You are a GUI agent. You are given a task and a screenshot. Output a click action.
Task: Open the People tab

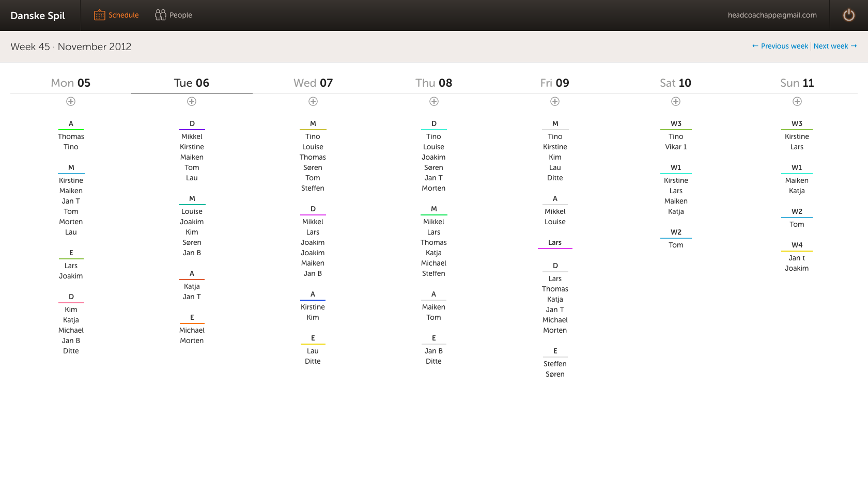(174, 15)
